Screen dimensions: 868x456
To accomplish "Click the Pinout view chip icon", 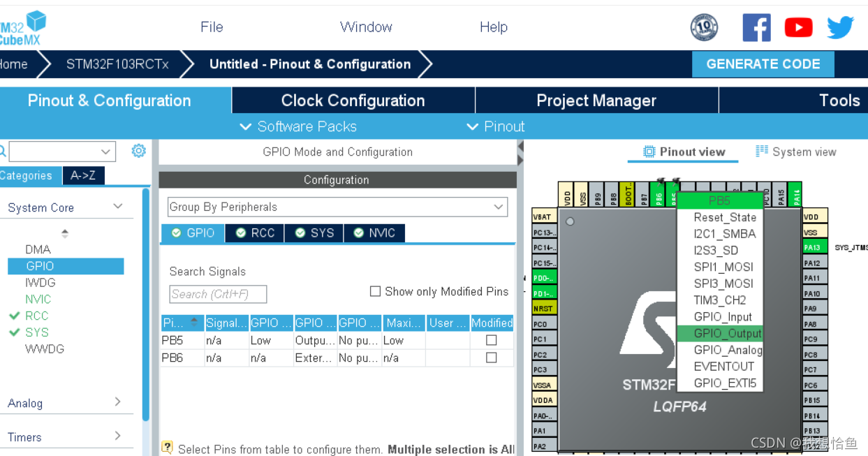I will click(649, 152).
